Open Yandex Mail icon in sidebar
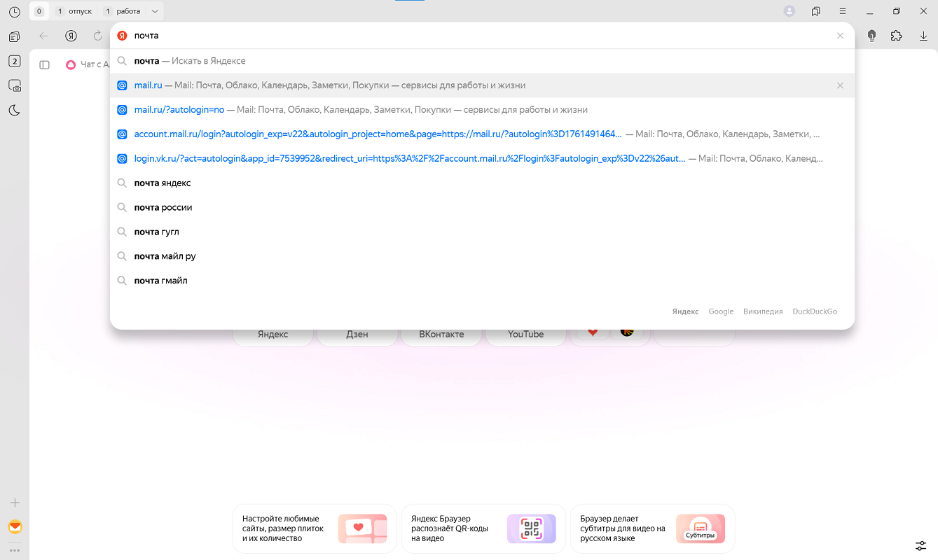The height and width of the screenshot is (560, 938). pos(14,527)
